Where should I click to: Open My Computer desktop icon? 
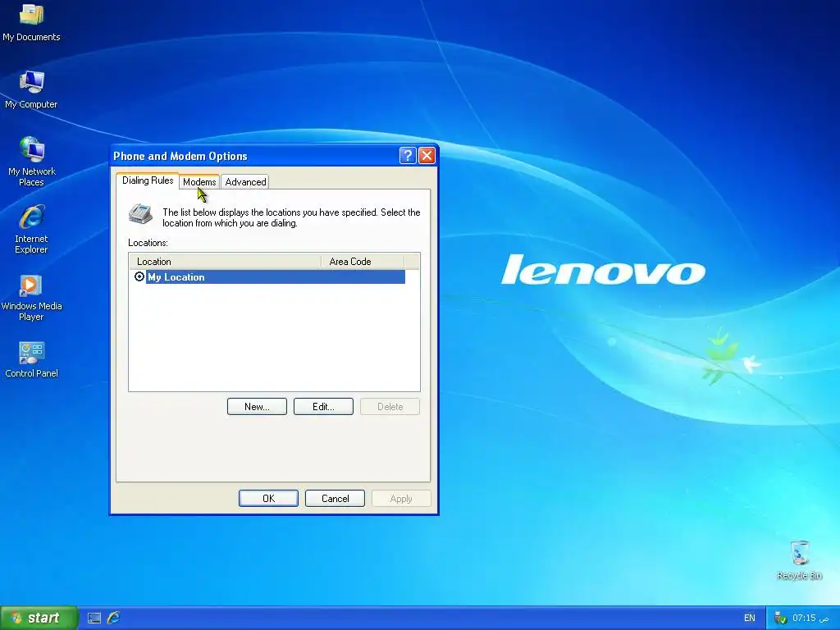[x=31, y=89]
